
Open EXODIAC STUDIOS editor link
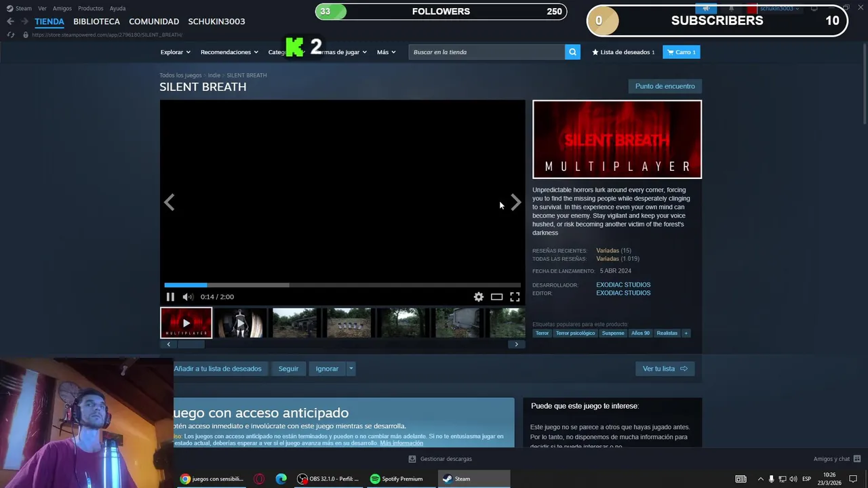pyautogui.click(x=623, y=293)
